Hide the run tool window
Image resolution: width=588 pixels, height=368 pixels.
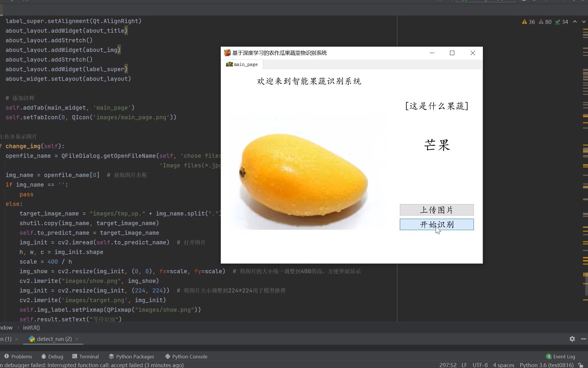click(x=583, y=339)
